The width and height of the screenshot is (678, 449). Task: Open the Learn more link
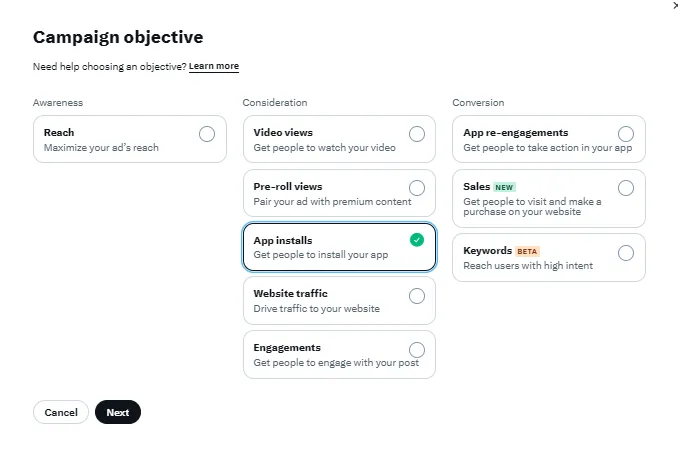[x=214, y=66]
